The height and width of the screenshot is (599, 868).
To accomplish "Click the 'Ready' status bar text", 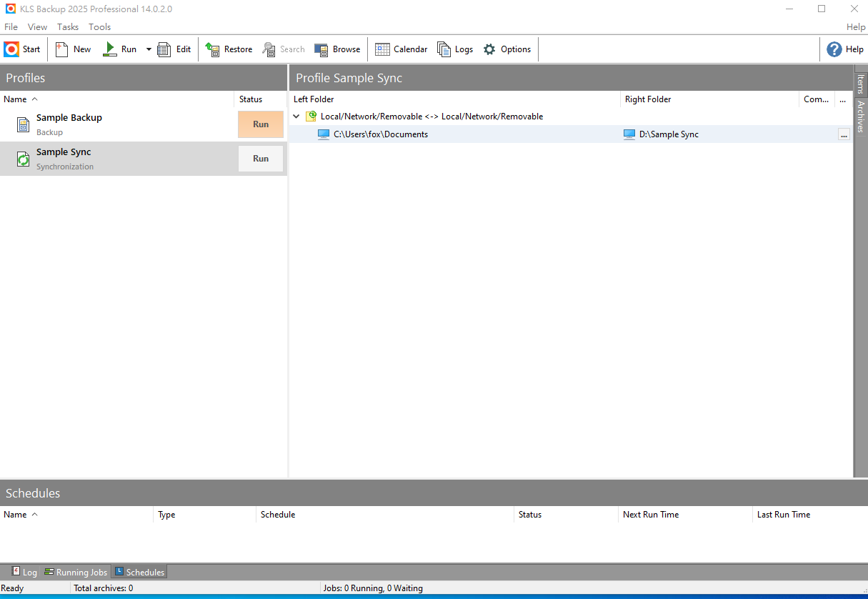I will pyautogui.click(x=13, y=588).
